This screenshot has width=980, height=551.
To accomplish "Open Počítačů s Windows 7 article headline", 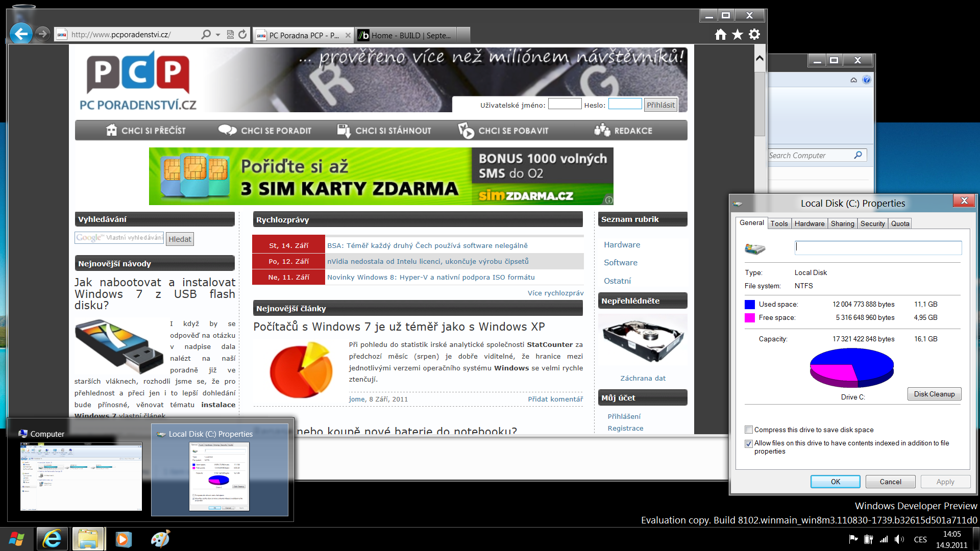I will [399, 327].
